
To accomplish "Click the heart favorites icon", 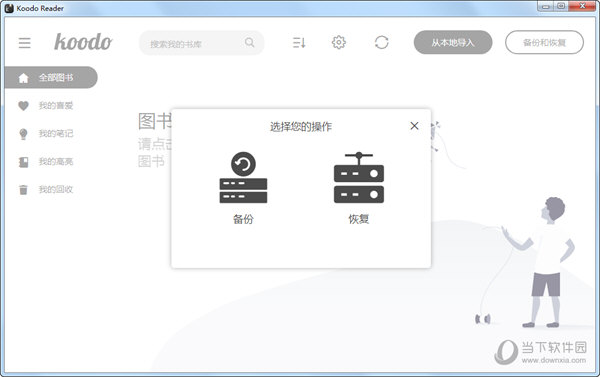I will pos(23,106).
